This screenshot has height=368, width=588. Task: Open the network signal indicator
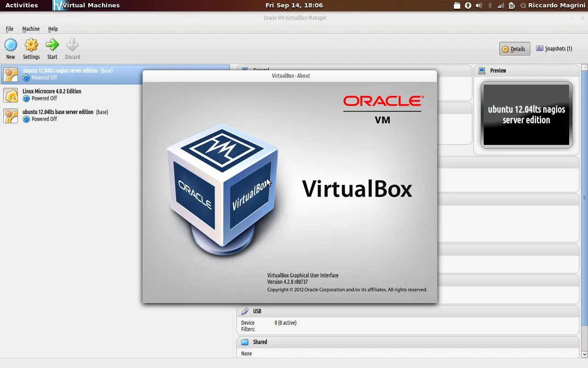click(x=501, y=6)
